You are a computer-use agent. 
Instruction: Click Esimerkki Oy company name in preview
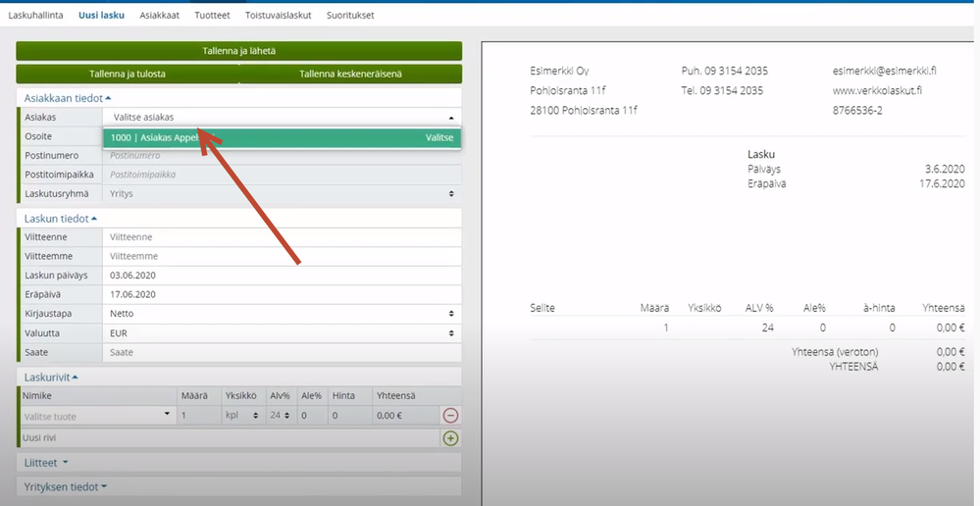(559, 71)
